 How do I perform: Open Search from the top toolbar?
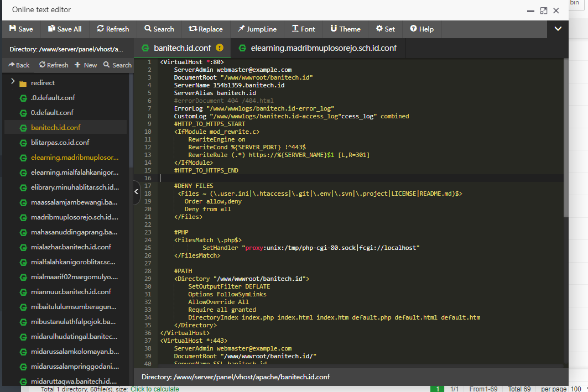(x=159, y=29)
